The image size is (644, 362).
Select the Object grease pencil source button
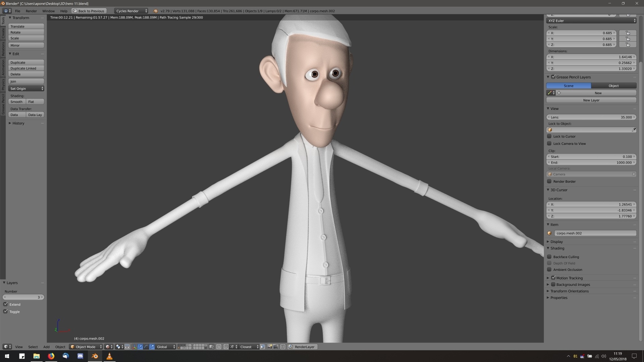[614, 86]
